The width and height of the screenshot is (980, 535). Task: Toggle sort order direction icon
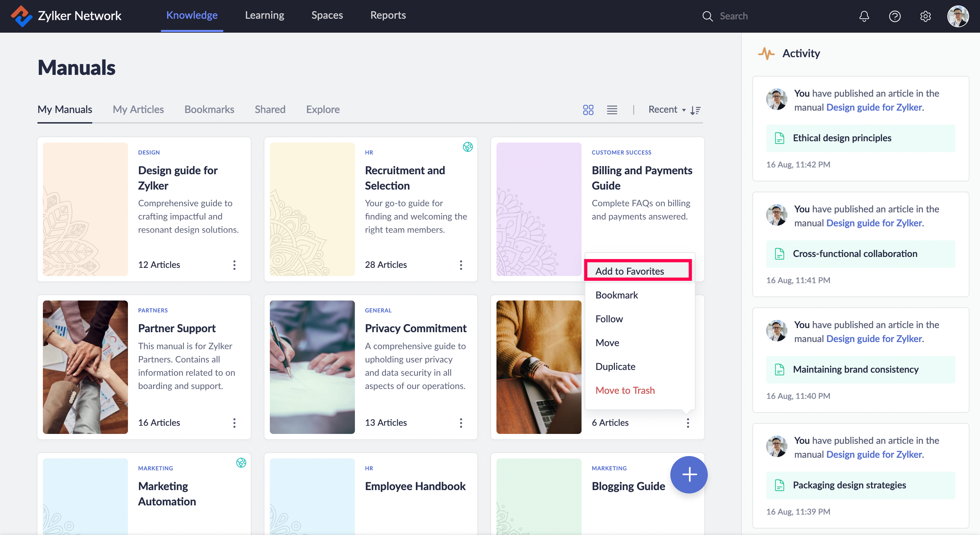(x=696, y=110)
